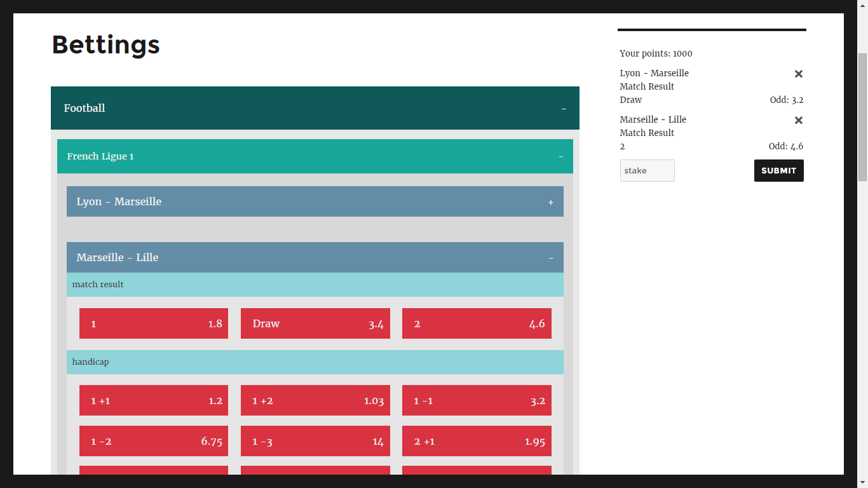Click the 'Odd: 4.6' value in slip

(786, 146)
